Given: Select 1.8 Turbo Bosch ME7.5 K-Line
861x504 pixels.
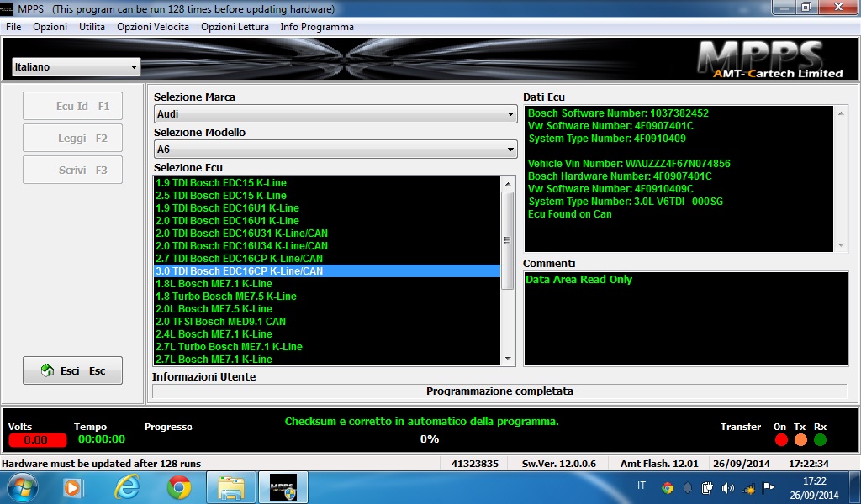Looking at the screenshot, I should click(327, 297).
